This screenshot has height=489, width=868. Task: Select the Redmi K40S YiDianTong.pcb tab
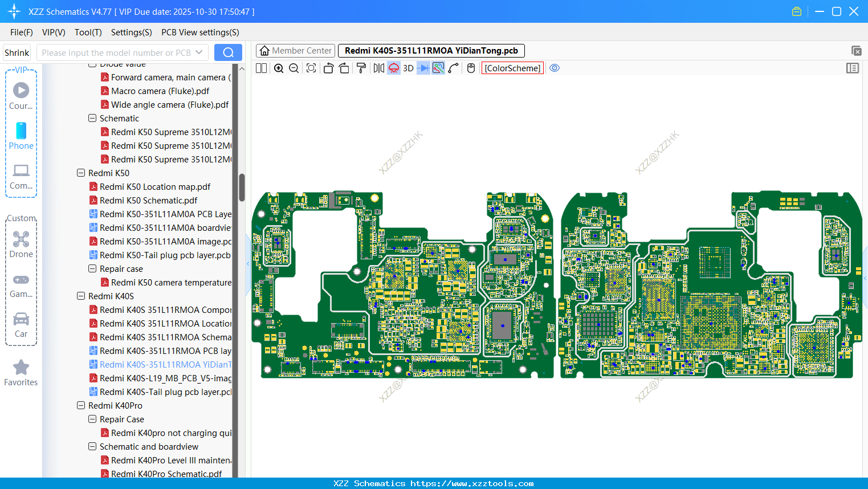click(x=431, y=50)
